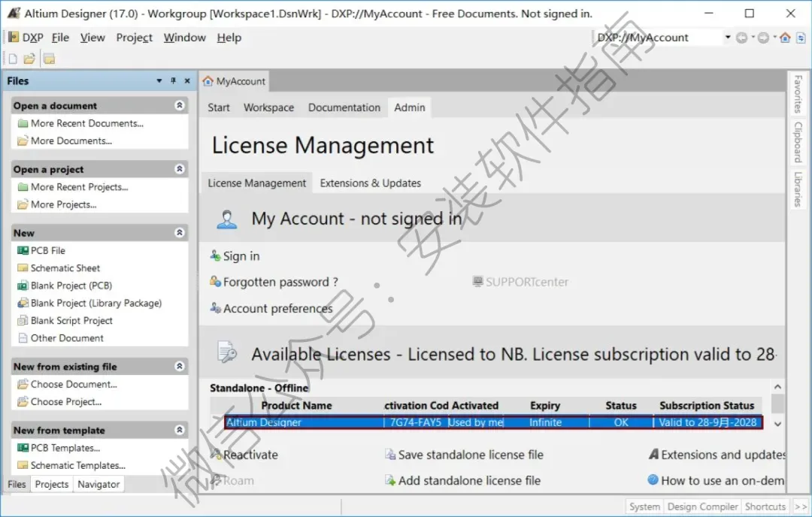Select the Altium Designer license row

coord(493,422)
